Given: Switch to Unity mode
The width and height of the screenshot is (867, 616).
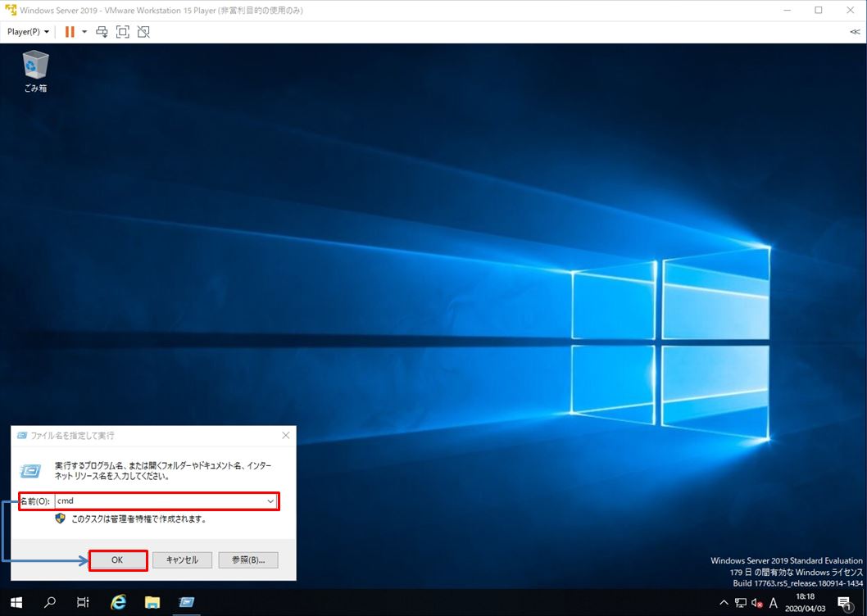Looking at the screenshot, I should (143, 32).
